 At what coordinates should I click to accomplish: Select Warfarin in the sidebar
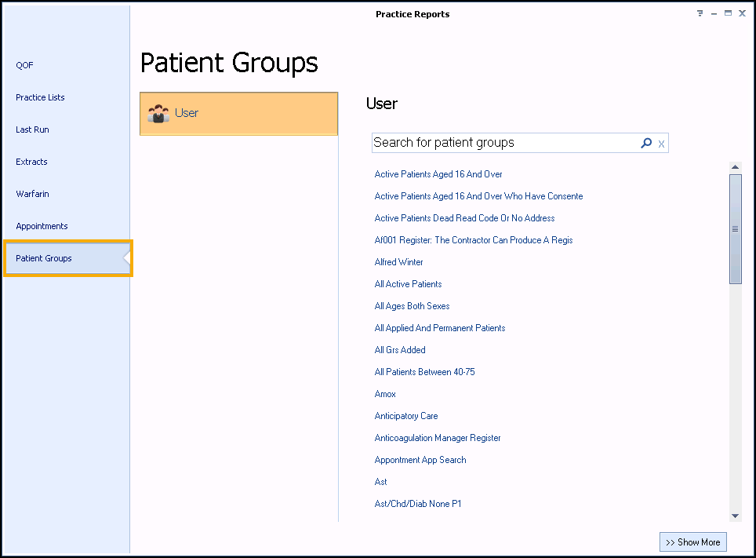32,194
